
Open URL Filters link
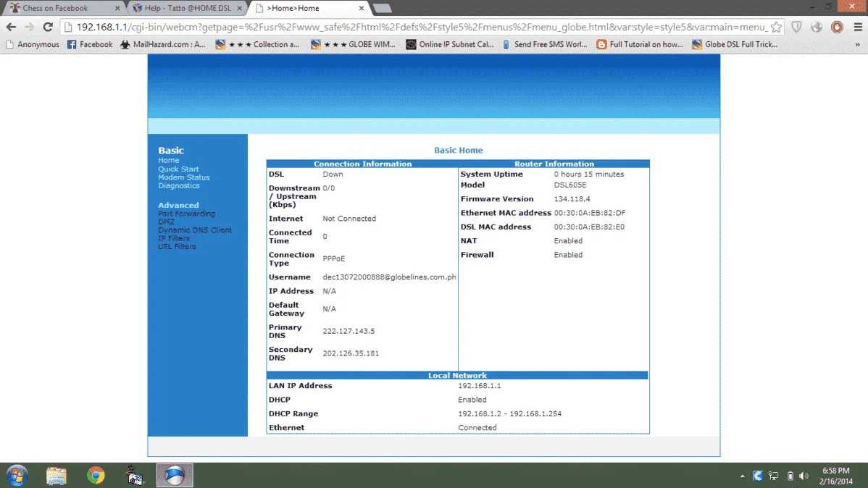(x=177, y=246)
